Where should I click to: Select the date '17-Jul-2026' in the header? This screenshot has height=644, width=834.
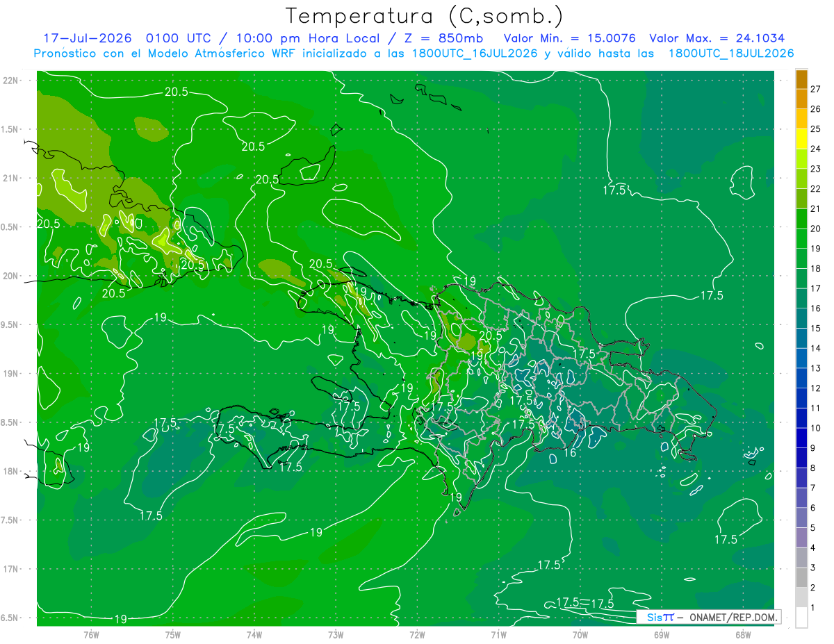point(87,38)
